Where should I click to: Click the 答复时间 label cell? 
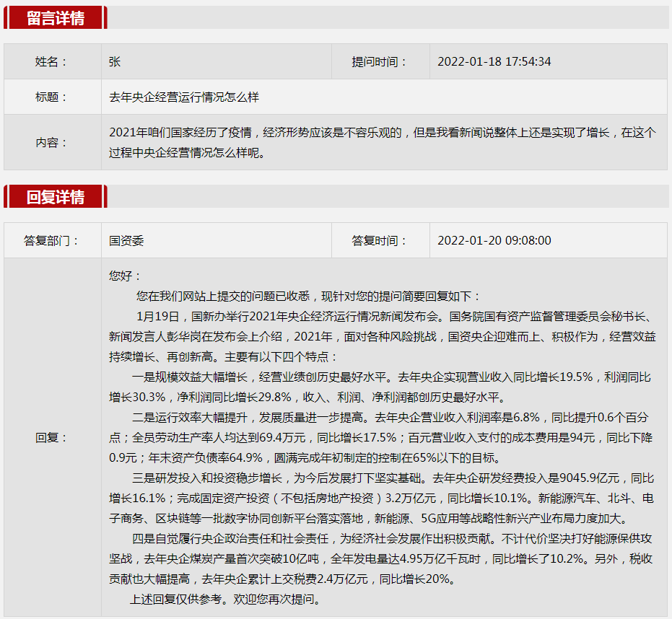pyautogui.click(x=380, y=241)
